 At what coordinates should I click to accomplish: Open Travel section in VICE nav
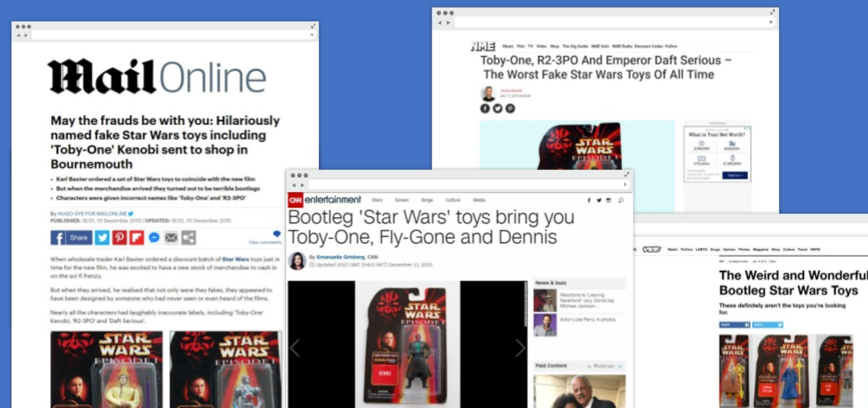click(x=802, y=249)
